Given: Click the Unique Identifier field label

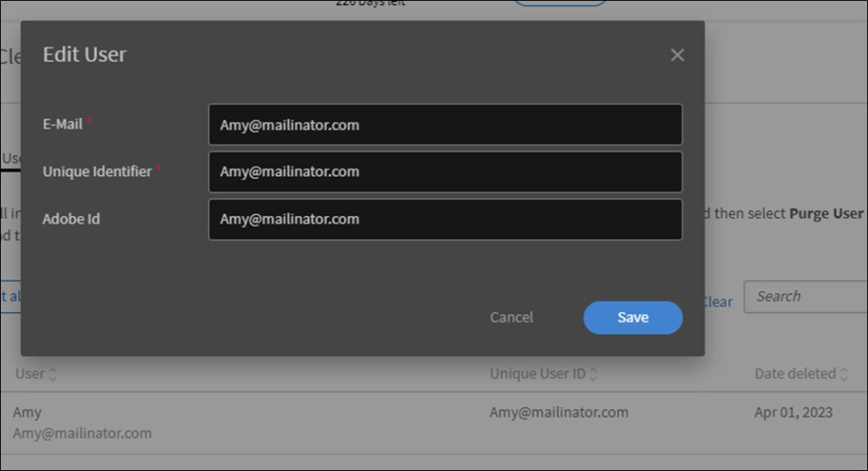Looking at the screenshot, I should coord(97,172).
